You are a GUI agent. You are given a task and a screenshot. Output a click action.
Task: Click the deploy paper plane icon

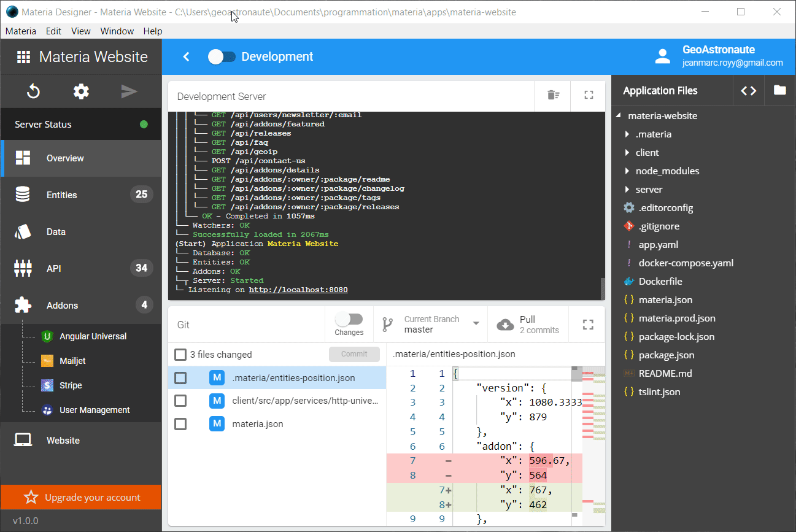click(x=129, y=91)
